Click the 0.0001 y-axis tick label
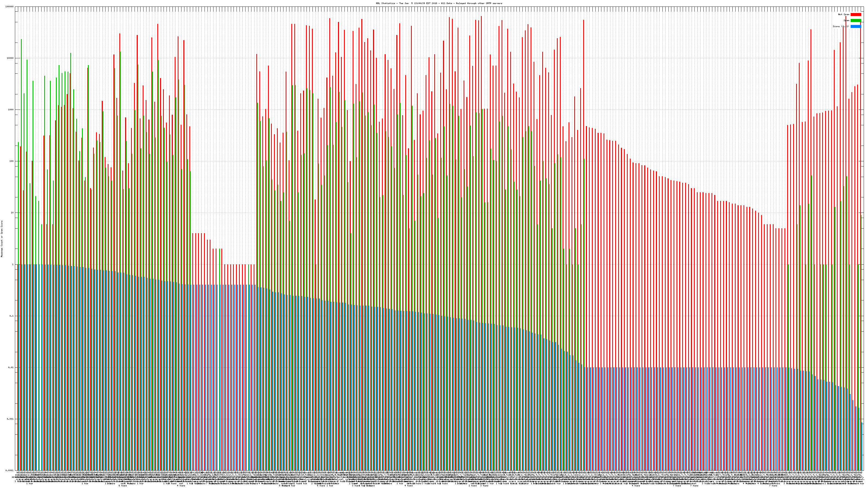Viewport: 868px width, 488px height. click(x=10, y=470)
